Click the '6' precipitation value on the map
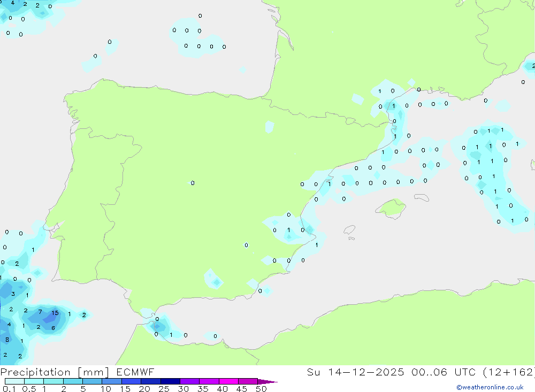The height and width of the screenshot is (392, 535). (x=53, y=328)
